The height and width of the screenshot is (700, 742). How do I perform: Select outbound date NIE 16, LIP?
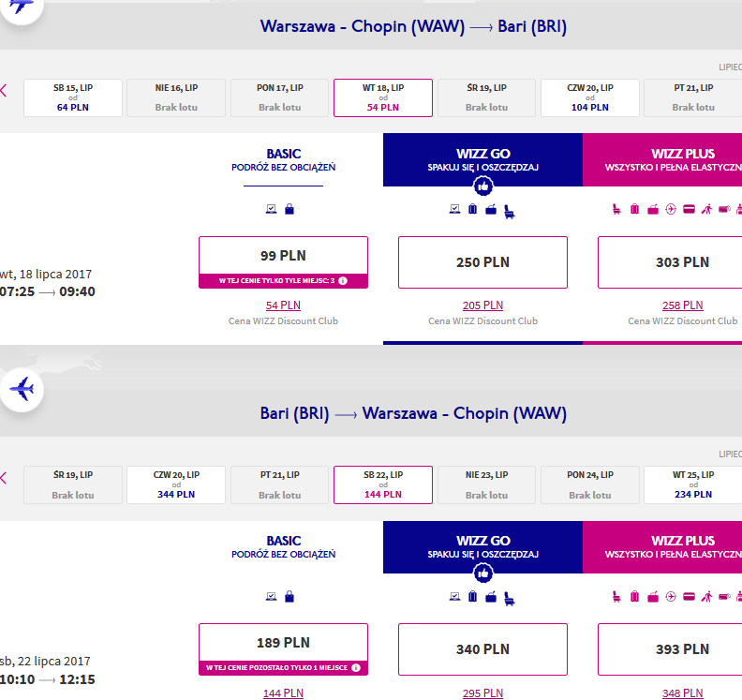(176, 98)
